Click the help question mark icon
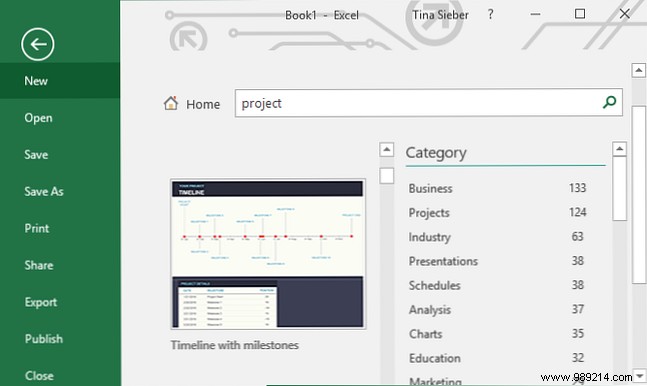Viewport: 647px width, 386px height. (490, 15)
